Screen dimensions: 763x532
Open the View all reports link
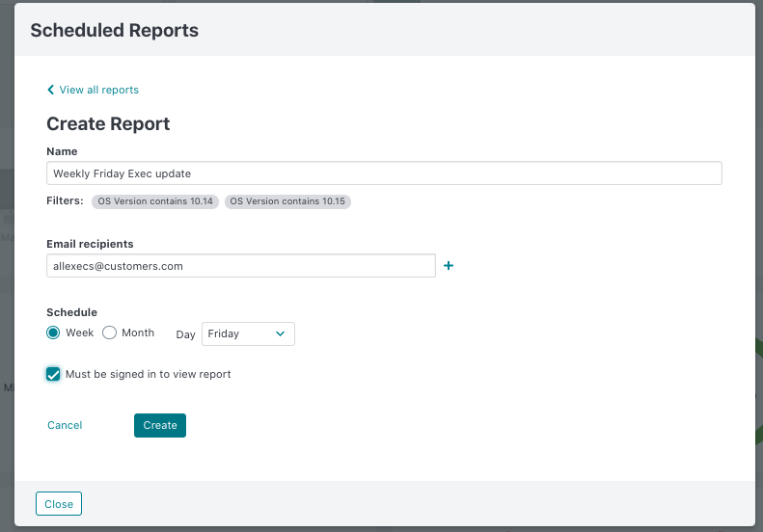coord(98,90)
